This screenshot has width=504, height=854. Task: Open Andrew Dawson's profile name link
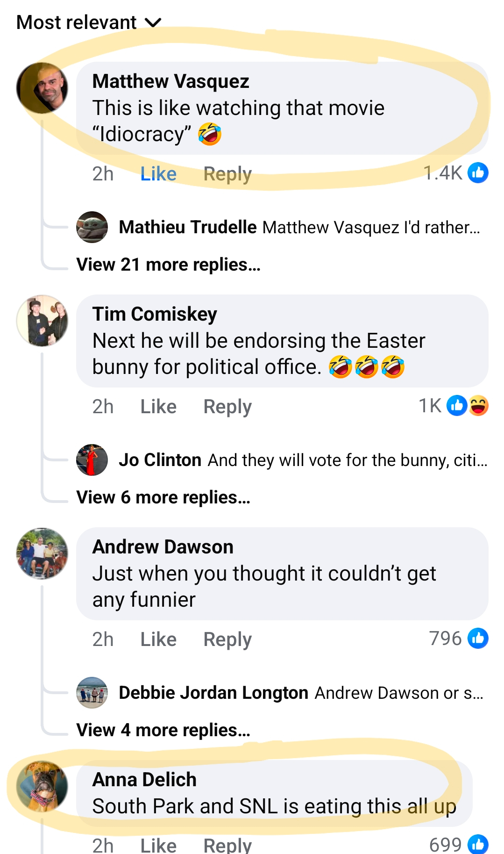pos(163,547)
